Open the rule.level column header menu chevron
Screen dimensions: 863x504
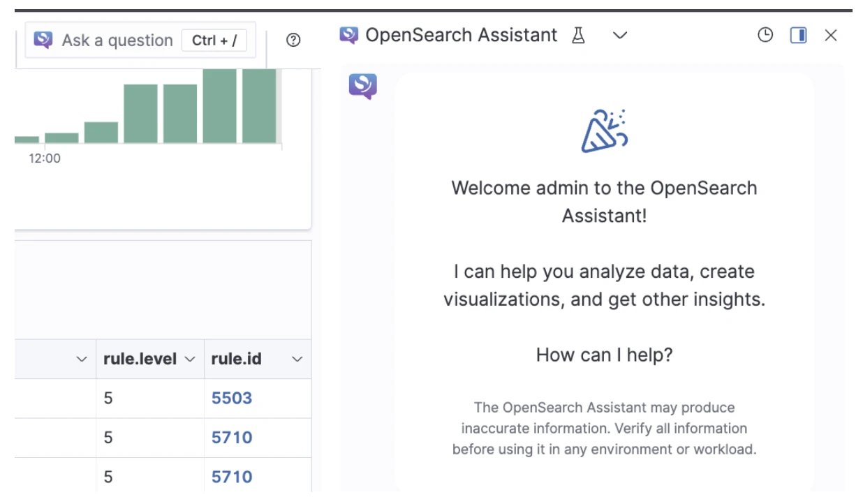click(189, 360)
